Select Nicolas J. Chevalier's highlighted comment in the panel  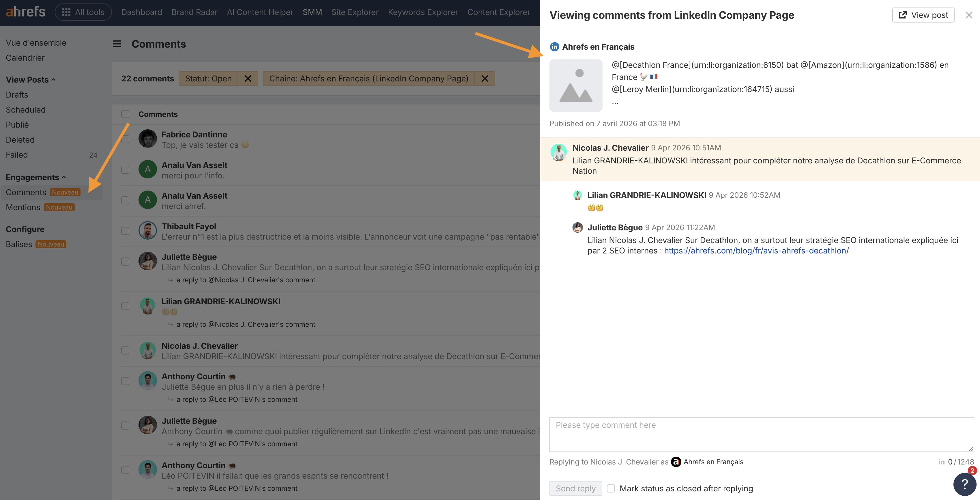(760, 159)
